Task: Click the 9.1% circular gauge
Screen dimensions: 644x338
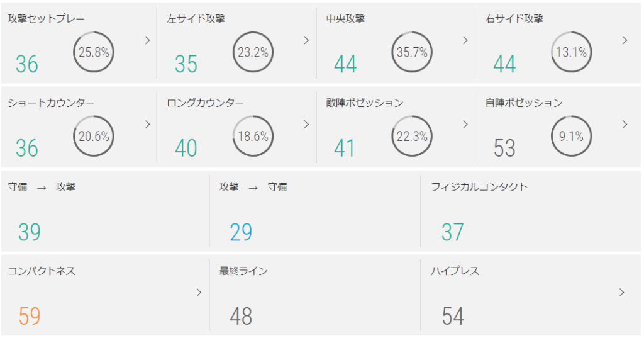Action: pyautogui.click(x=571, y=136)
